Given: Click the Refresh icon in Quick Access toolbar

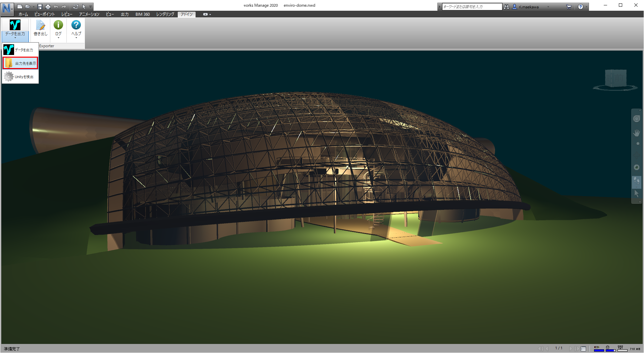Looking at the screenshot, I should point(76,6).
